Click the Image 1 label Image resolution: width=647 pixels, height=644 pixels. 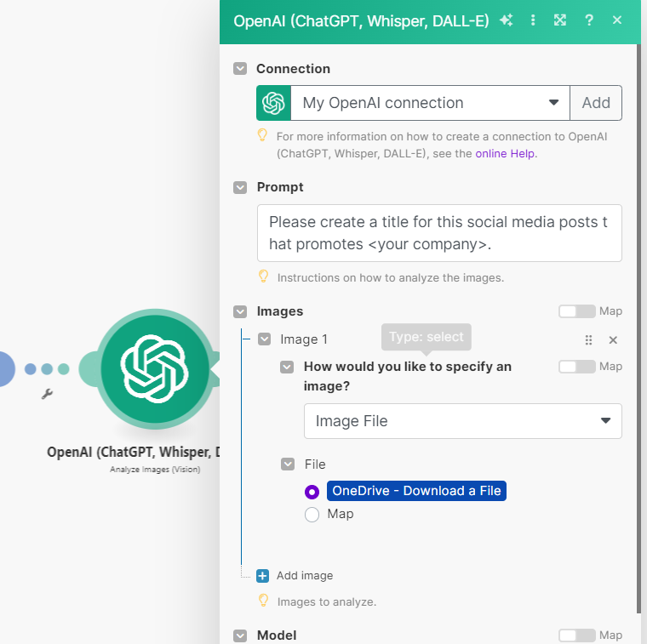point(304,339)
